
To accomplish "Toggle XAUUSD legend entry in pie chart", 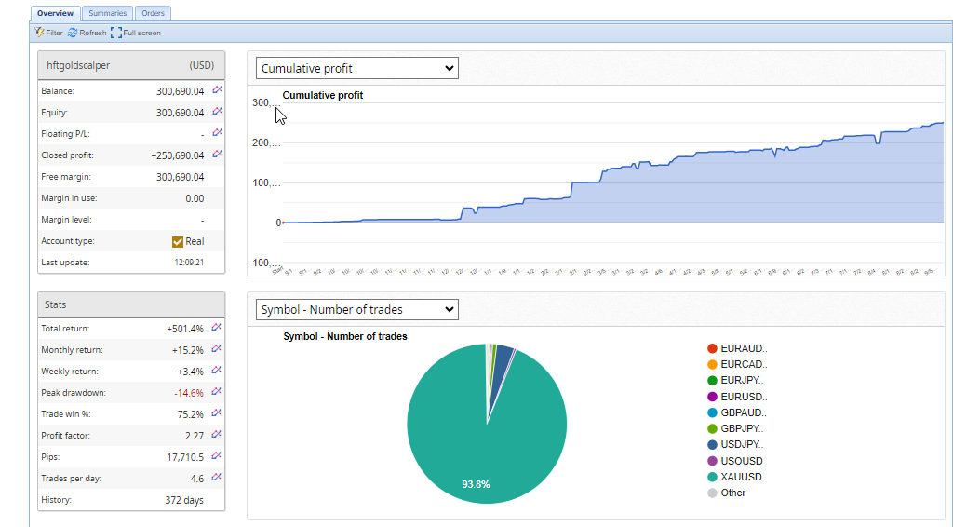I will click(742, 477).
